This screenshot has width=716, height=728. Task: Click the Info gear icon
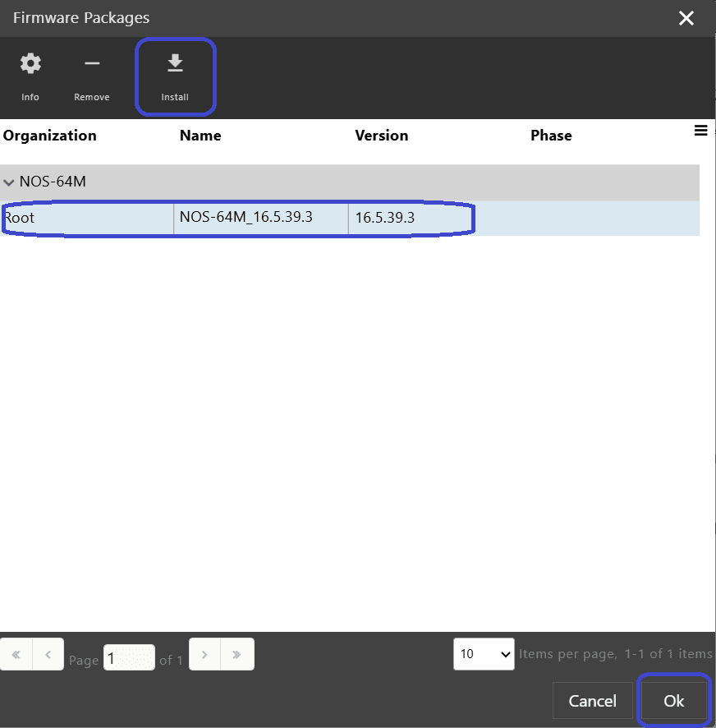click(x=30, y=64)
